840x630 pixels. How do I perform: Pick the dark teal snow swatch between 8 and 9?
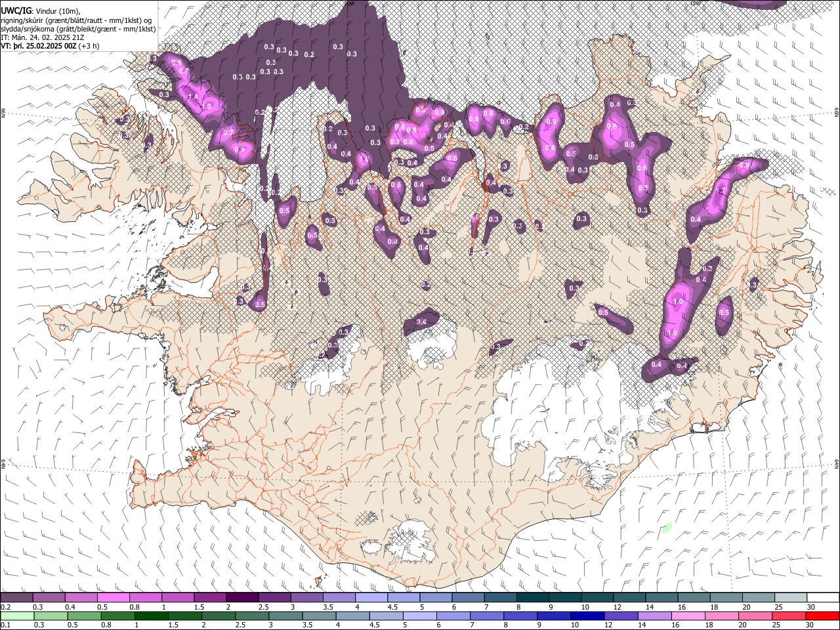pos(532,597)
